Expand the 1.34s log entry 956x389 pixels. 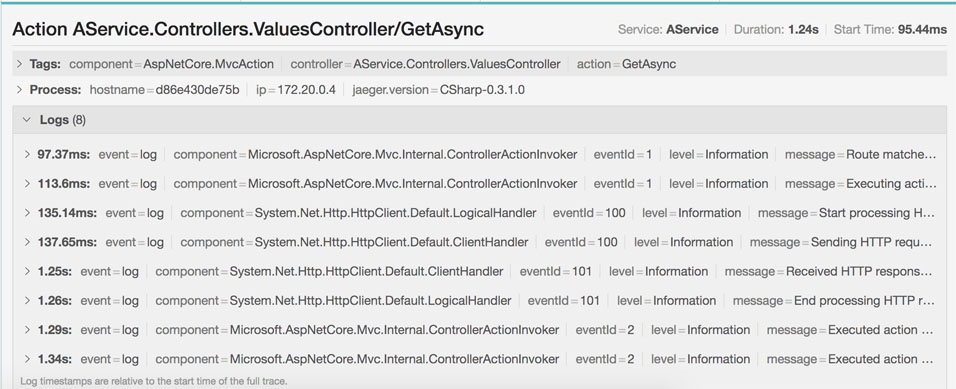[27, 359]
